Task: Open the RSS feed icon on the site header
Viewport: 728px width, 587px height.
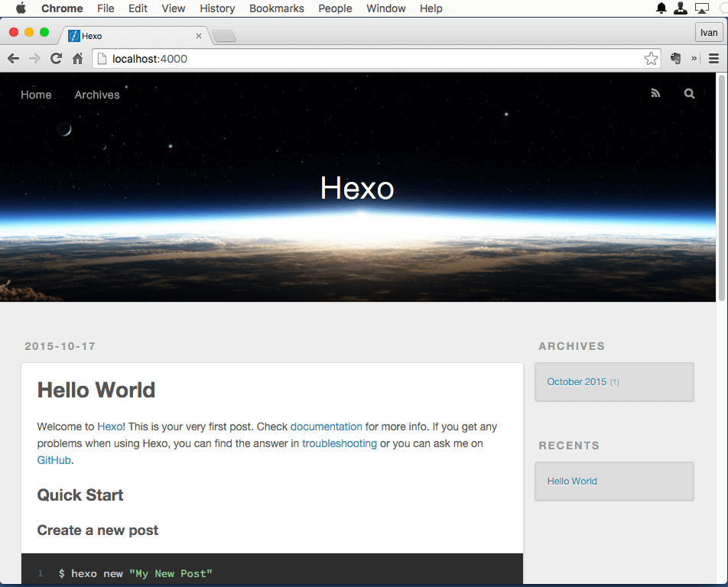Action: [x=655, y=92]
